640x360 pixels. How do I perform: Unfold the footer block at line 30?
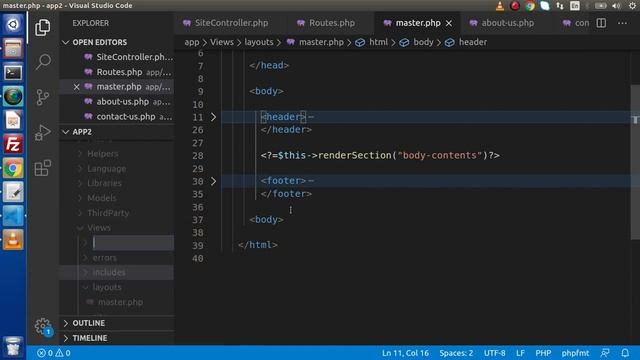pyautogui.click(x=213, y=181)
